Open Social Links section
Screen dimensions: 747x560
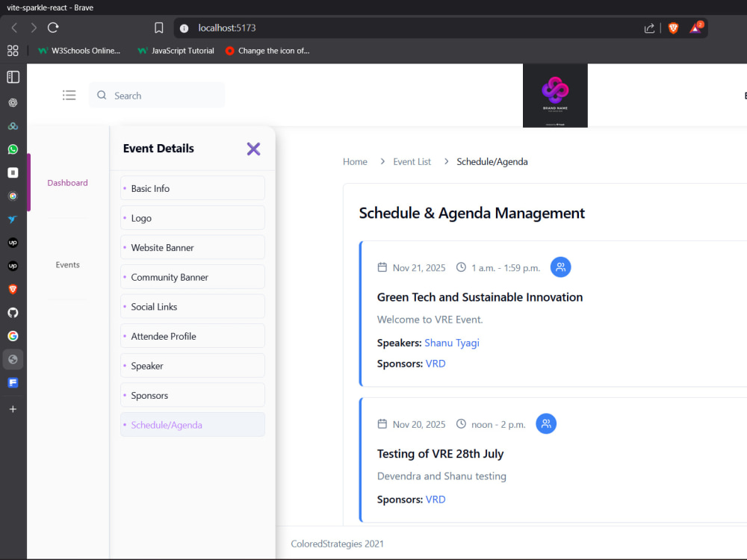tap(193, 306)
